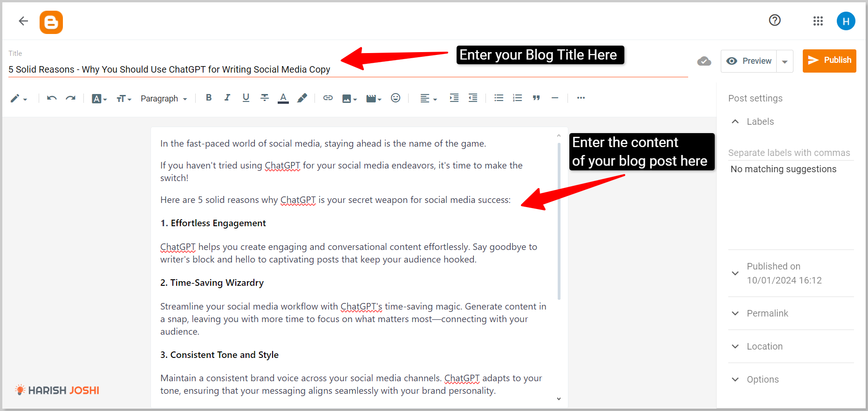Increase paragraph indent

point(454,98)
